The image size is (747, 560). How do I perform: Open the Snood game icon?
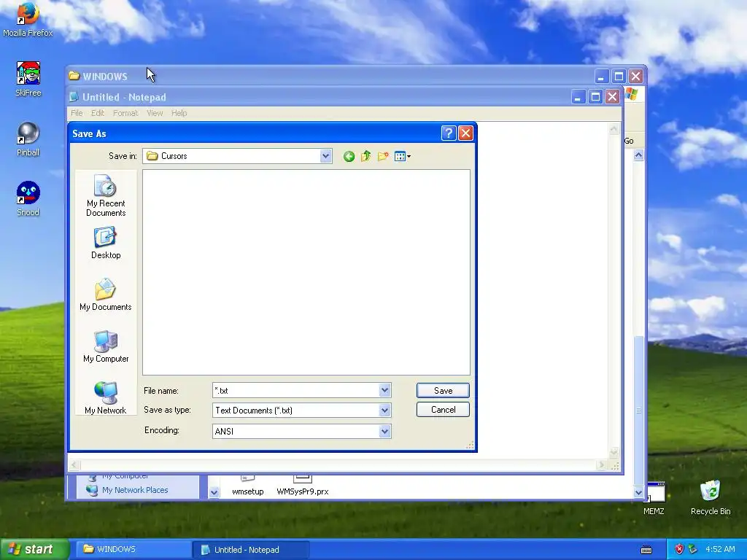click(28, 199)
